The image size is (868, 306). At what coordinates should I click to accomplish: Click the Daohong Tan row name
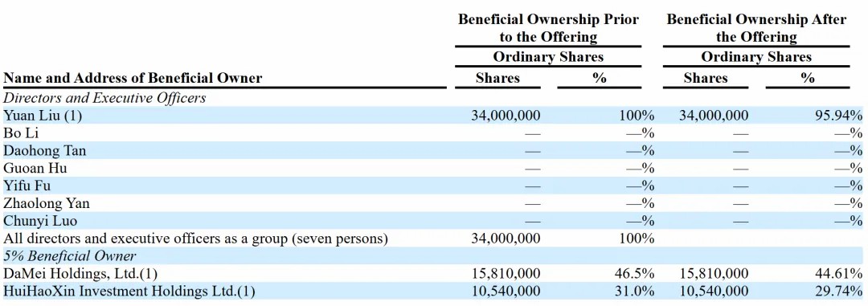pos(45,150)
